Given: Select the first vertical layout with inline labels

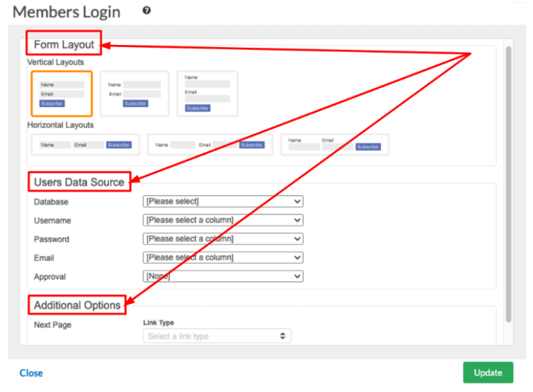Looking at the screenshot, I should click(62, 94).
